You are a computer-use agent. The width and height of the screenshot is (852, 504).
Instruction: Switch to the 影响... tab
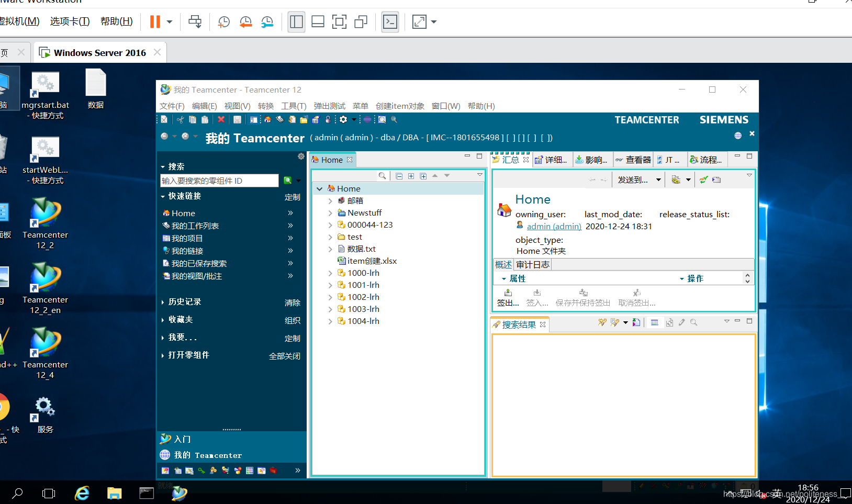pyautogui.click(x=591, y=160)
